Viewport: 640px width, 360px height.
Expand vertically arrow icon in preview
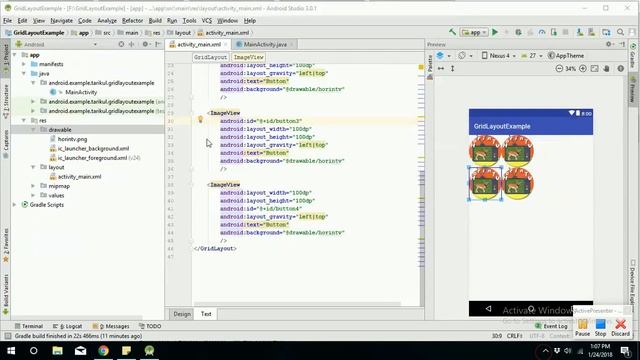453,69
